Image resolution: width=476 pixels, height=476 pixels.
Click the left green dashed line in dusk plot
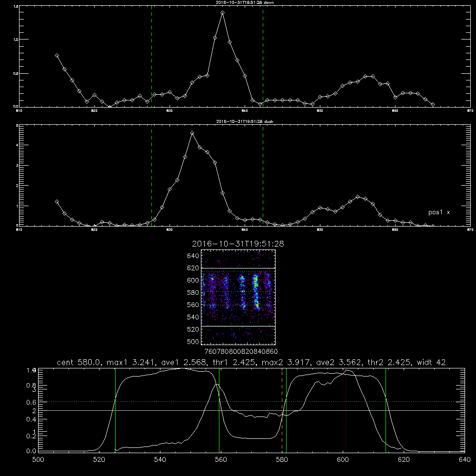coord(151,176)
